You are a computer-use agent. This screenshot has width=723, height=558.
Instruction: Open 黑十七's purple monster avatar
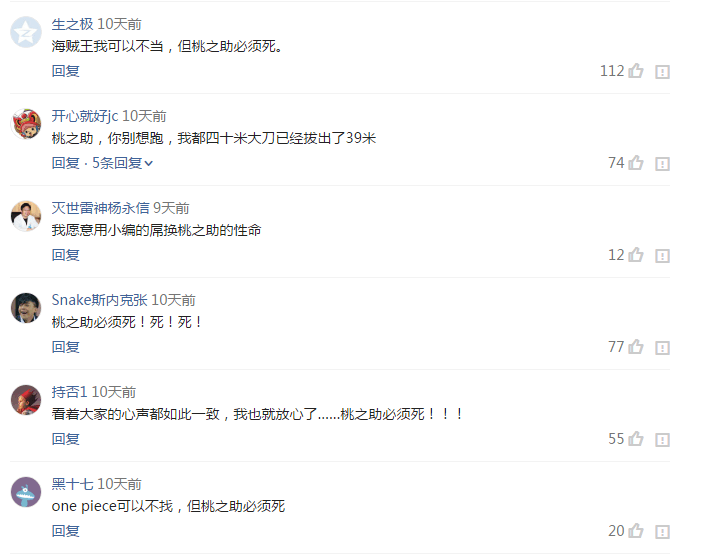26,492
